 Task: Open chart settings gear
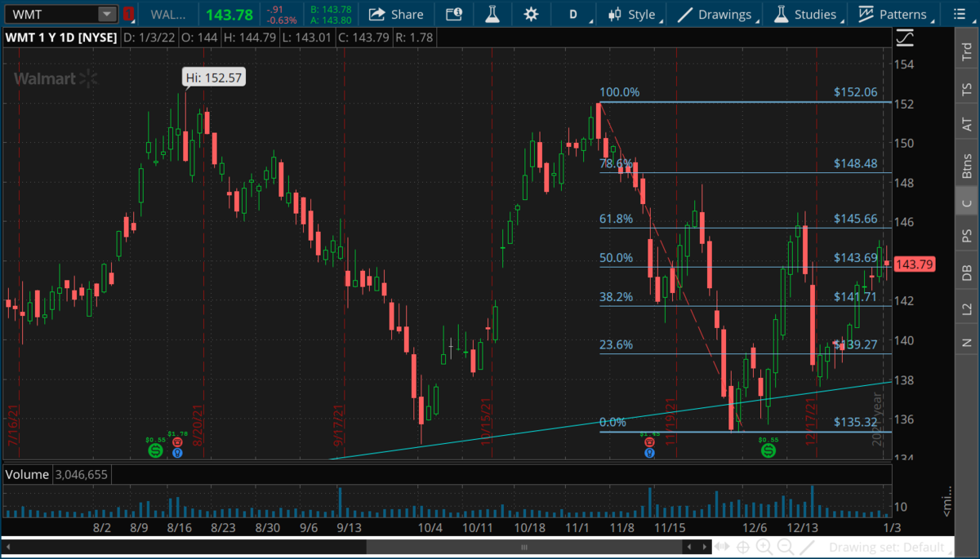[x=531, y=14]
